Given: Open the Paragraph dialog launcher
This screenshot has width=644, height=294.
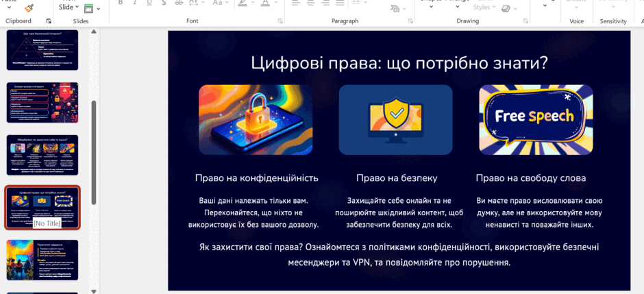Looking at the screenshot, I should tap(410, 21).
